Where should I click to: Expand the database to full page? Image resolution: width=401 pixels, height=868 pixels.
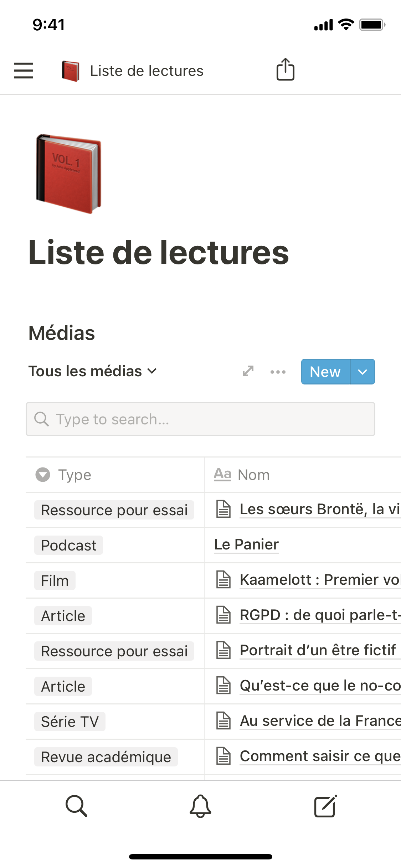248,371
